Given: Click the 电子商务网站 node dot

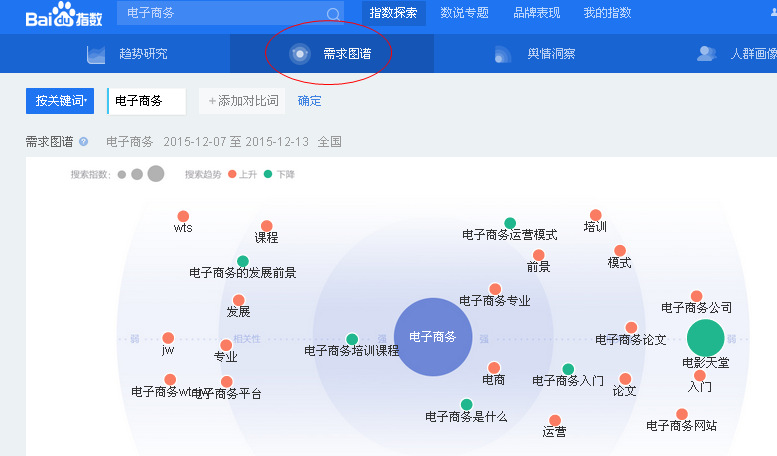Looking at the screenshot, I should [x=682, y=414].
